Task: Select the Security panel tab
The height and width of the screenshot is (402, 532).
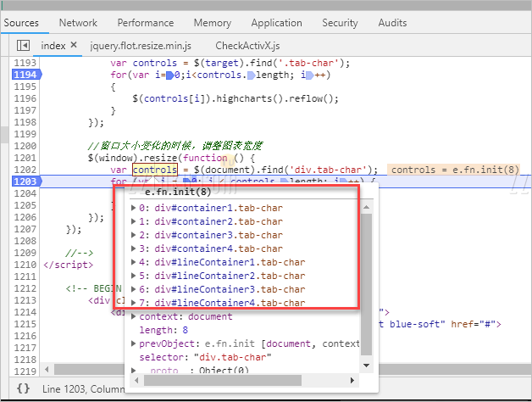Action: point(340,23)
